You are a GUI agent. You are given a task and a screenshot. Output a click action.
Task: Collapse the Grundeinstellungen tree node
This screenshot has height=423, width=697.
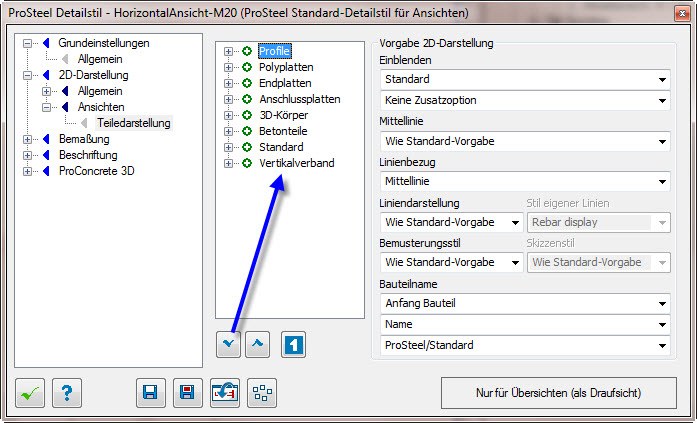(x=28, y=43)
